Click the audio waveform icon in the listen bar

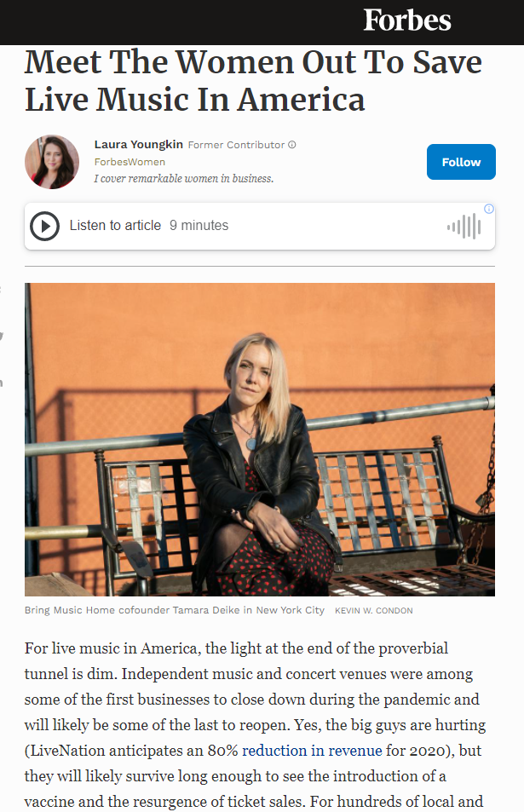[x=464, y=227]
